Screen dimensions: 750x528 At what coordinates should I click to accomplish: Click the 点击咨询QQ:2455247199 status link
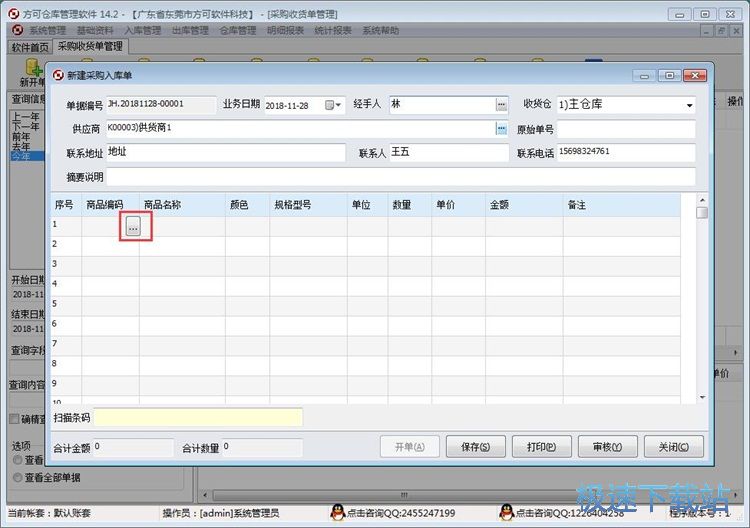401,513
